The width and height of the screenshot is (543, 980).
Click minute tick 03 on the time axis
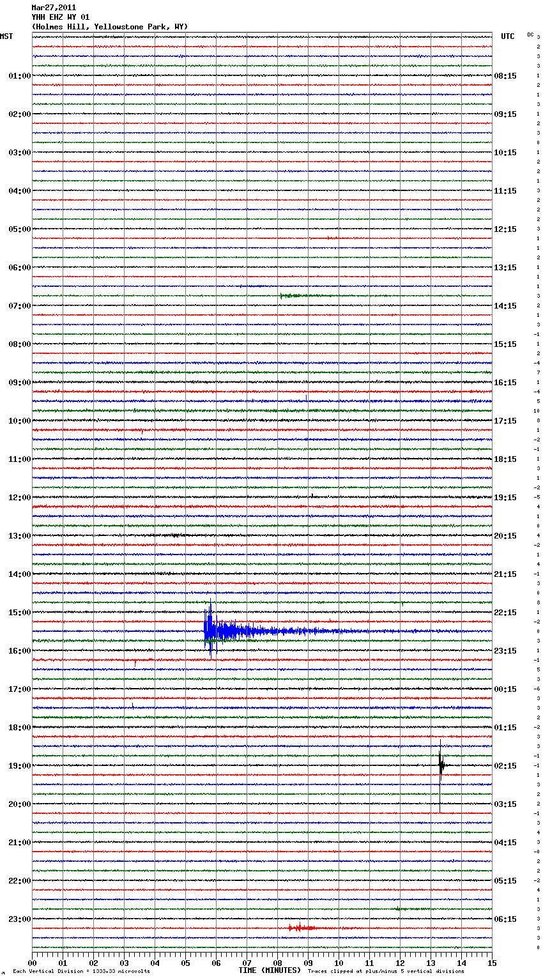click(x=124, y=963)
